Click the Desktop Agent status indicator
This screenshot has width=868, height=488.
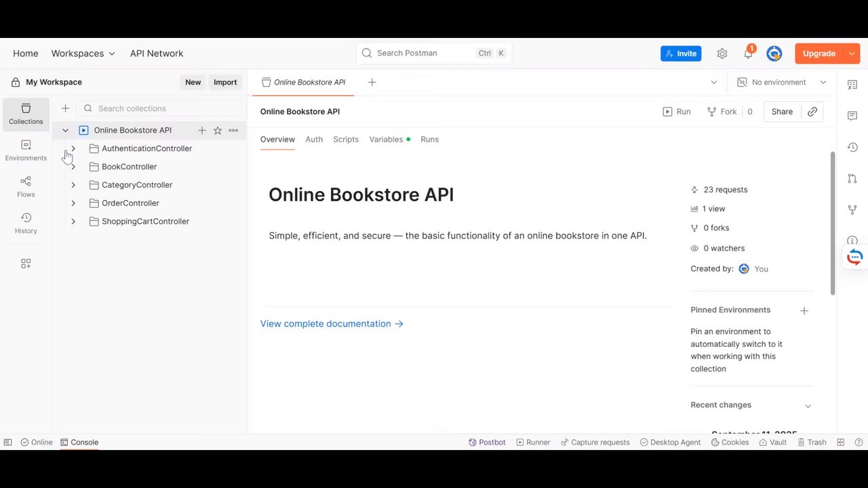click(670, 443)
